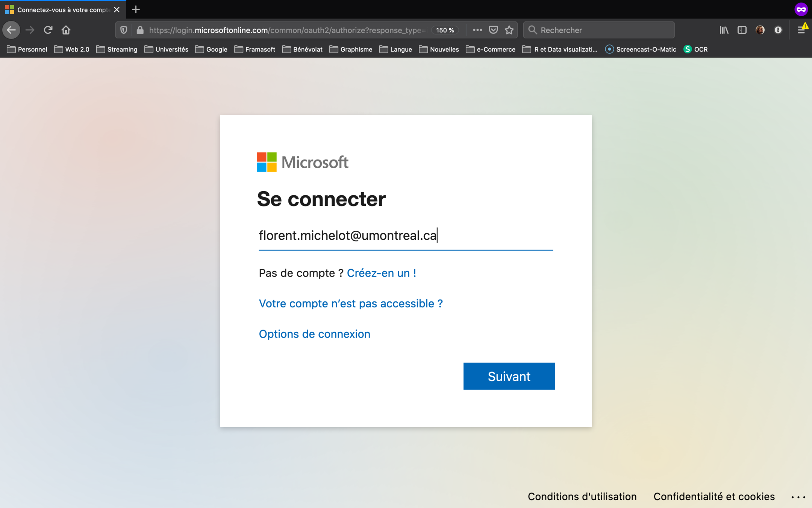
Task: Open the Library bookmarks icon
Action: (724, 30)
